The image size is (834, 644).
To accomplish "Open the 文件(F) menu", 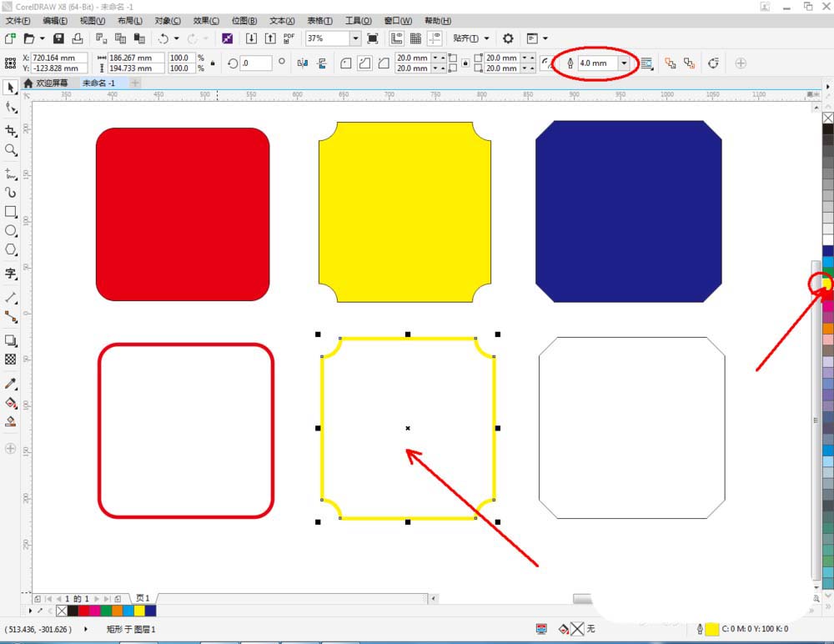I will click(x=18, y=21).
